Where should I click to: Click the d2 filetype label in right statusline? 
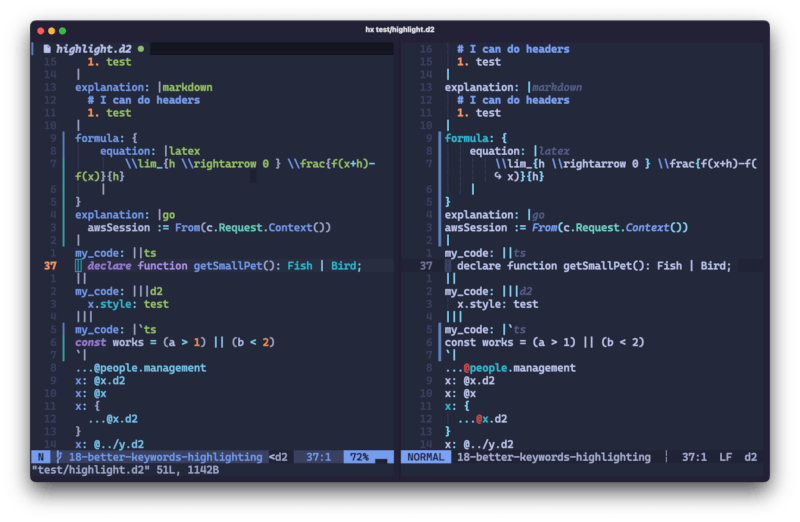coord(751,457)
